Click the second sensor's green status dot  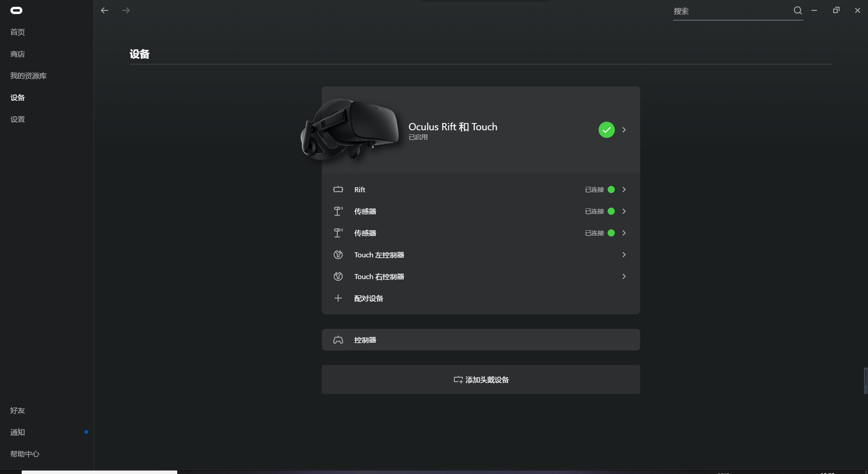click(611, 233)
